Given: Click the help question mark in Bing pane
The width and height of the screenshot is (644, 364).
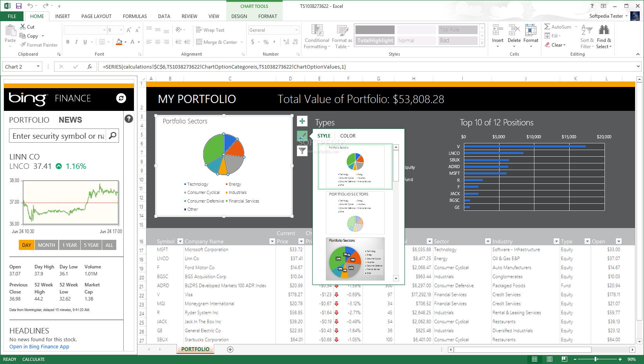Looking at the screenshot, I should click(129, 119).
